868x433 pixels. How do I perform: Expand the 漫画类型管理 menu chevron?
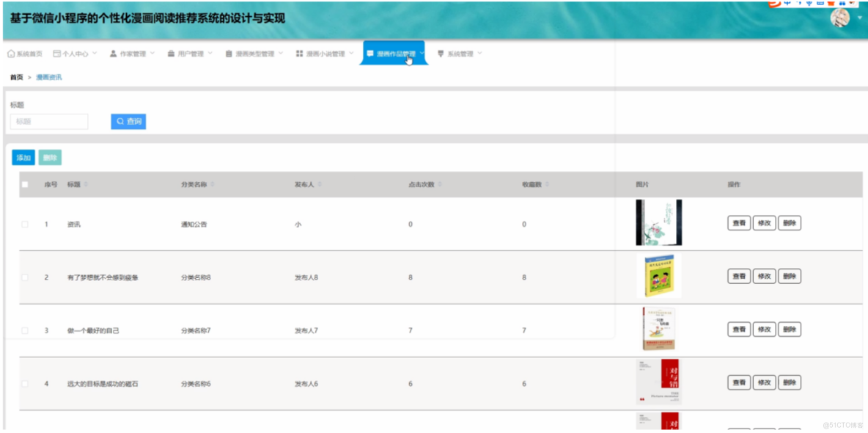(x=281, y=54)
